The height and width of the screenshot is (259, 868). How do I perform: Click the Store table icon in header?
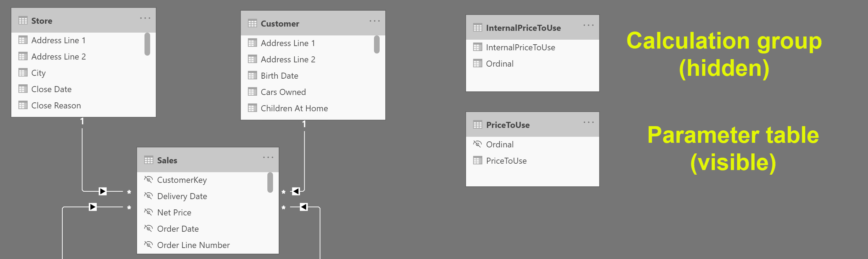23,21
